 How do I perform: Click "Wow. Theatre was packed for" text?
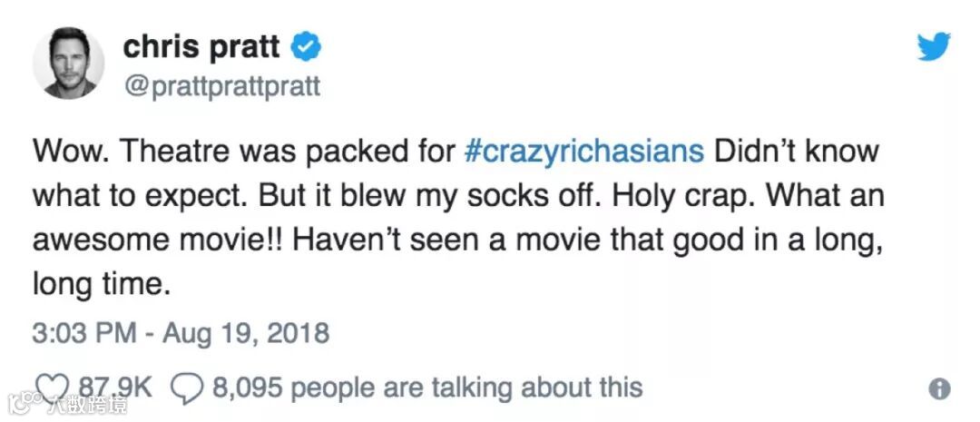[x=243, y=150]
